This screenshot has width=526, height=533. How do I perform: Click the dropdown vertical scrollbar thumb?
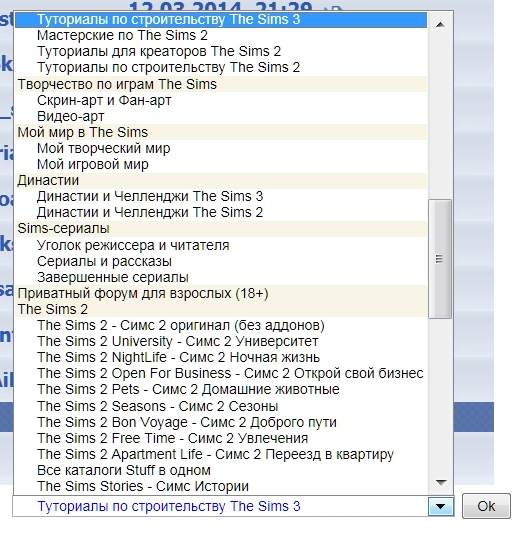coord(440,259)
